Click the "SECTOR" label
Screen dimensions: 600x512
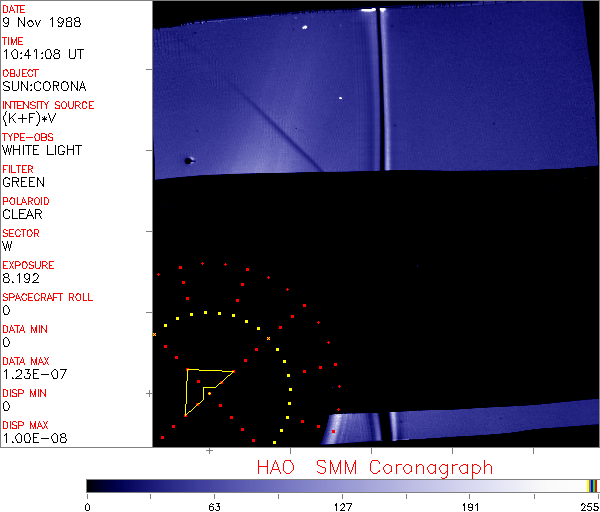coord(21,233)
